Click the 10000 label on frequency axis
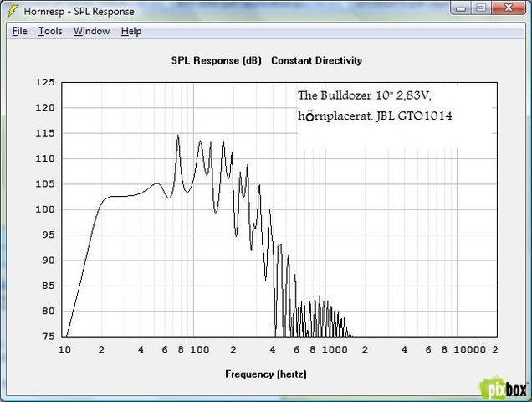This screenshot has height=402, width=532. tap(469, 350)
